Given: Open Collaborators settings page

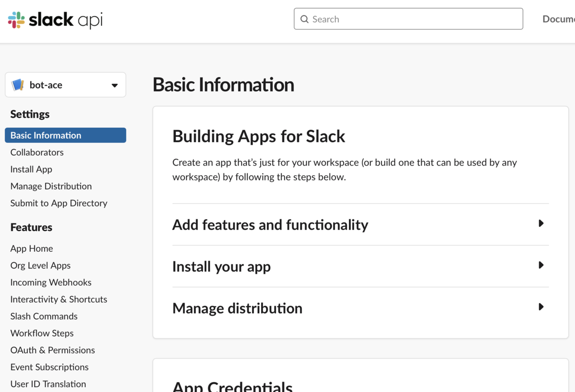Looking at the screenshot, I should point(37,152).
